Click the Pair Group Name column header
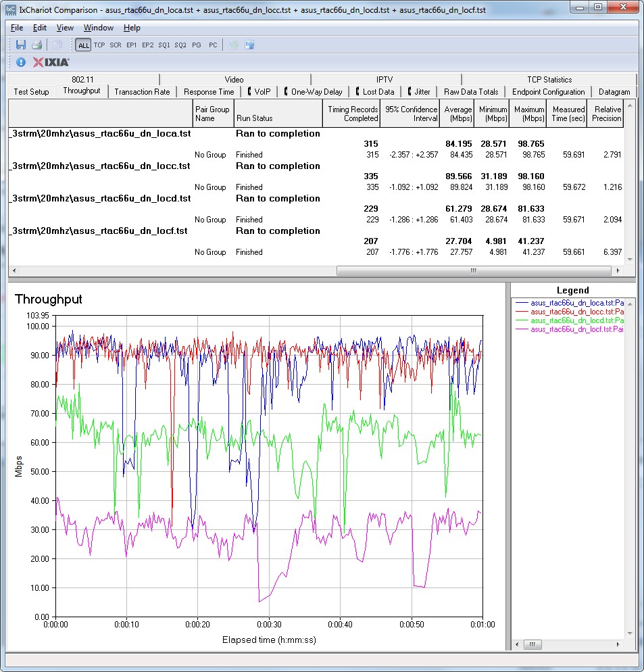The height and width of the screenshot is (672, 644). tap(213, 114)
